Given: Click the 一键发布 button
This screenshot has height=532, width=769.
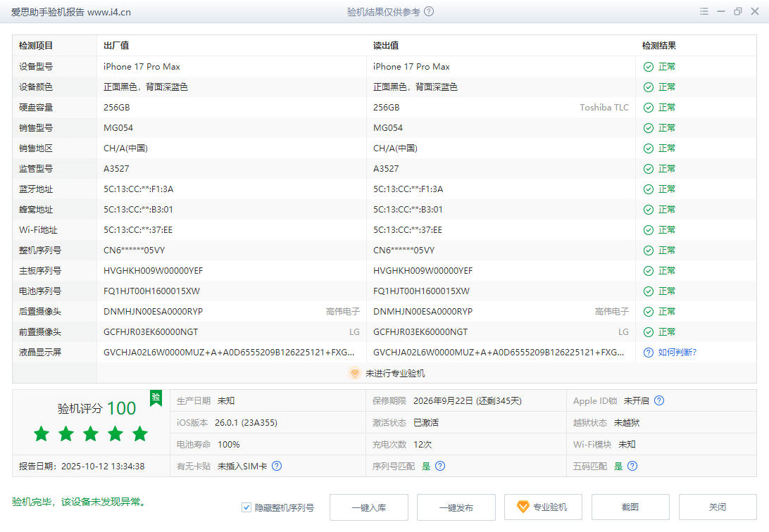Looking at the screenshot, I should (456, 507).
